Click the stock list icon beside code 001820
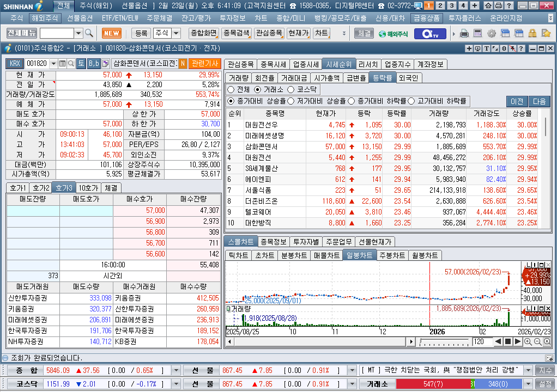The image size is (557, 392). click(x=62, y=64)
